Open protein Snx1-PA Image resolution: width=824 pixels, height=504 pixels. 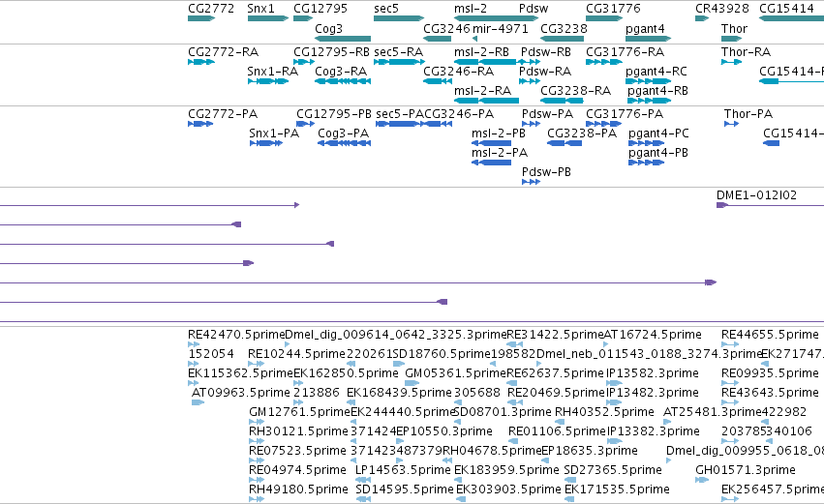[x=274, y=133]
